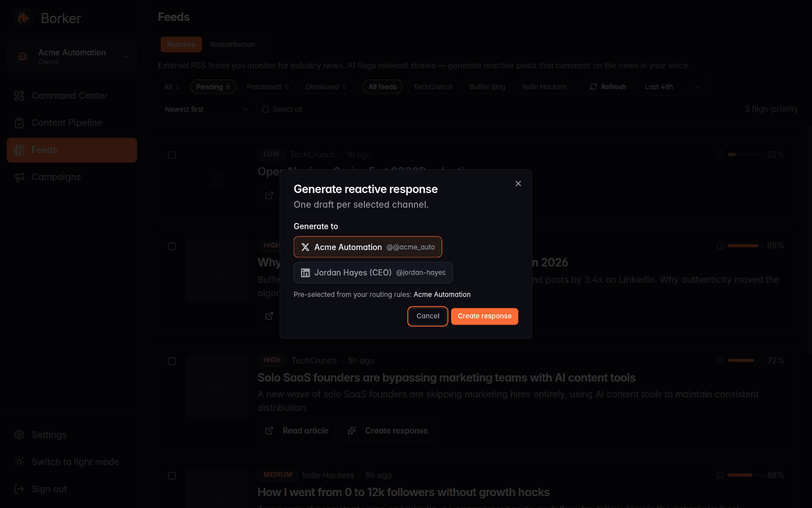
Task: Filter by All status
Action: tap(171, 87)
